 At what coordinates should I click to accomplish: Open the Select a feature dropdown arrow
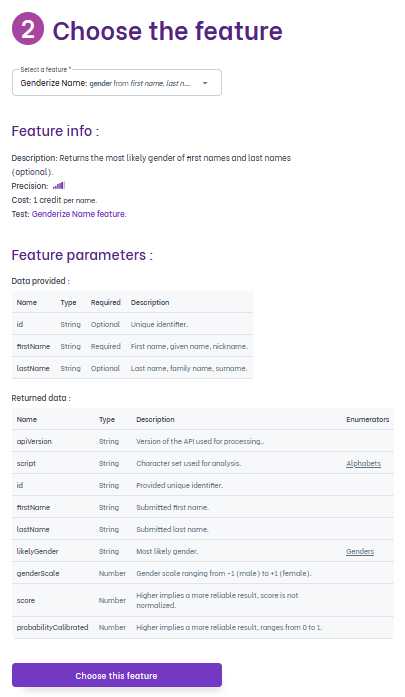pyautogui.click(x=205, y=83)
